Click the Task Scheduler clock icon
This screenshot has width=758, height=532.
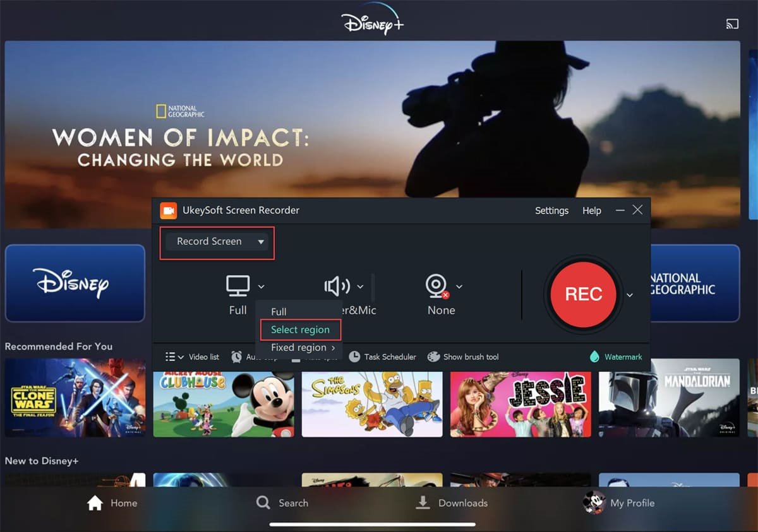point(354,357)
